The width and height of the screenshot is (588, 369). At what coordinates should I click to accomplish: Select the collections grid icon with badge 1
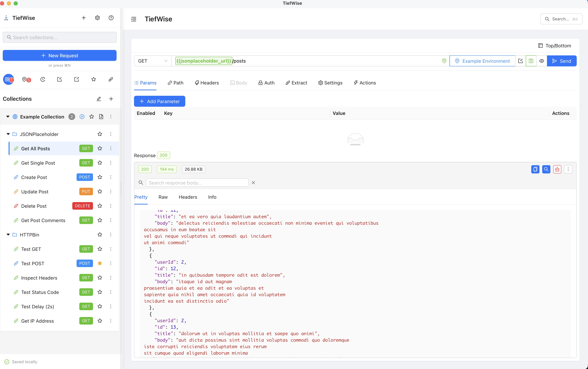9,79
